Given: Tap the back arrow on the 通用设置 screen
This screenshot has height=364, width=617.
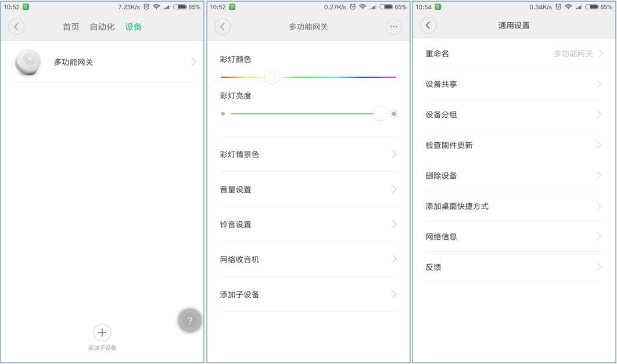Looking at the screenshot, I should 428,25.
